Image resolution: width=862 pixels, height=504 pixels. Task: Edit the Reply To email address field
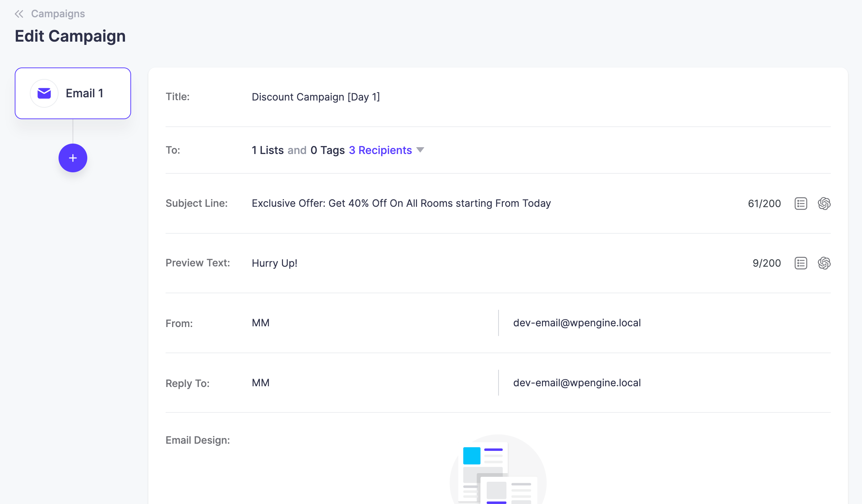[672, 383]
